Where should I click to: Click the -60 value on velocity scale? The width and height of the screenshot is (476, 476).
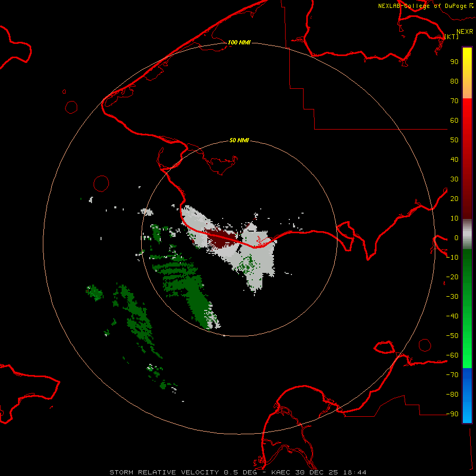coord(452,355)
